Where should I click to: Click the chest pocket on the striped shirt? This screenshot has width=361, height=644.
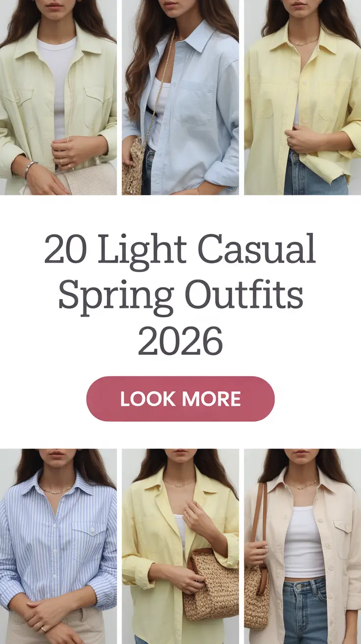(x=90, y=540)
